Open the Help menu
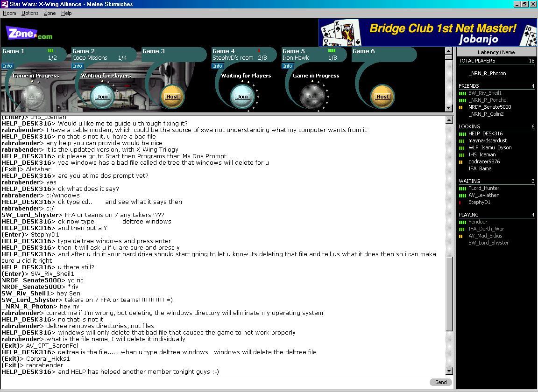Screen dimensions: 538x392 66,13
